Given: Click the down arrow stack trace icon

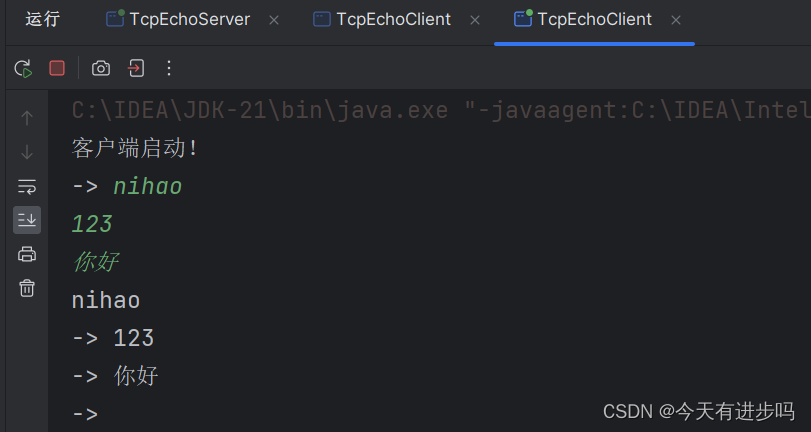Looking at the screenshot, I should [x=27, y=152].
